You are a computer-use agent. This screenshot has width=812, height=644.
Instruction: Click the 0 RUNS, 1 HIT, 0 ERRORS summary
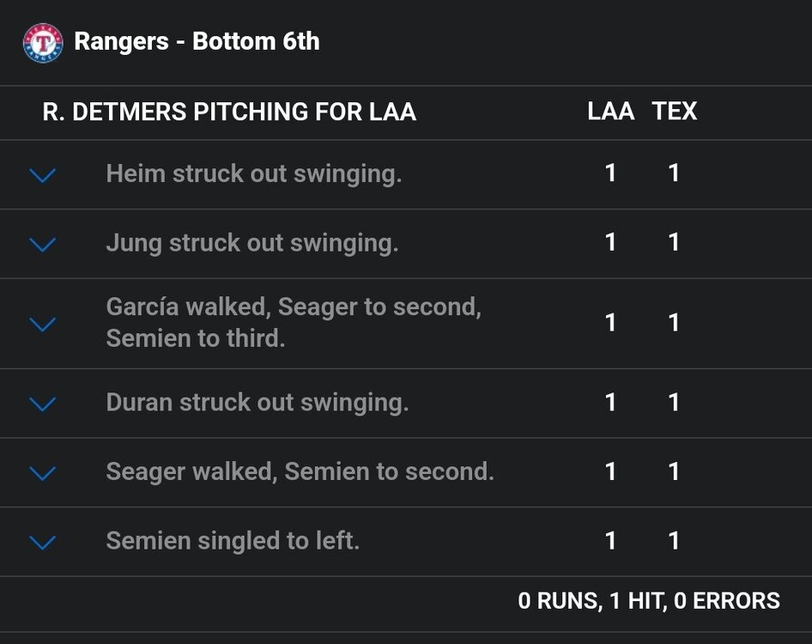point(646,599)
